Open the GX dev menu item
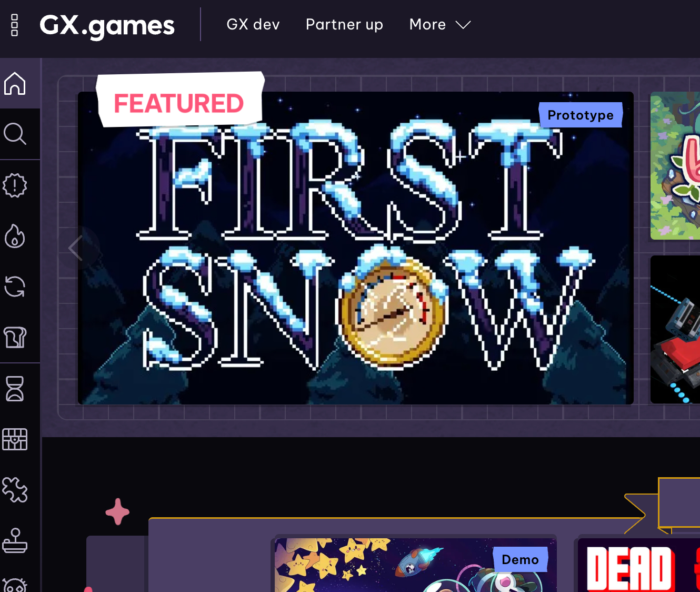The height and width of the screenshot is (592, 700). tap(253, 25)
